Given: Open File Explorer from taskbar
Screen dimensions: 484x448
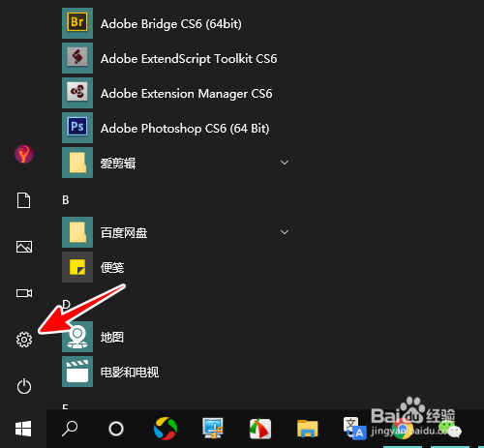Looking at the screenshot, I should 308,429.
